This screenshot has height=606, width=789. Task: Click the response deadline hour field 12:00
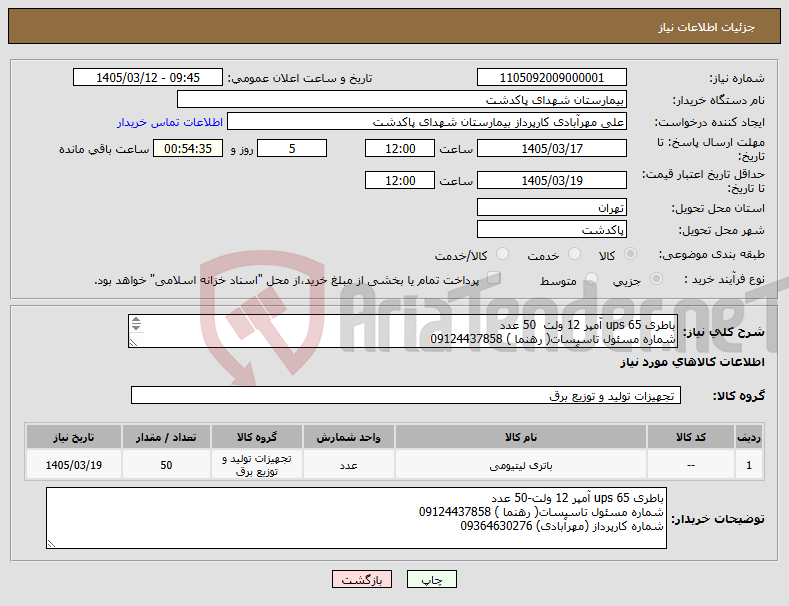(400, 148)
